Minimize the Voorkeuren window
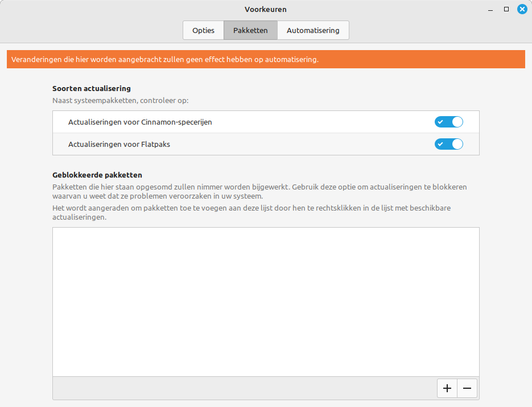The width and height of the screenshot is (532, 407). [x=490, y=9]
